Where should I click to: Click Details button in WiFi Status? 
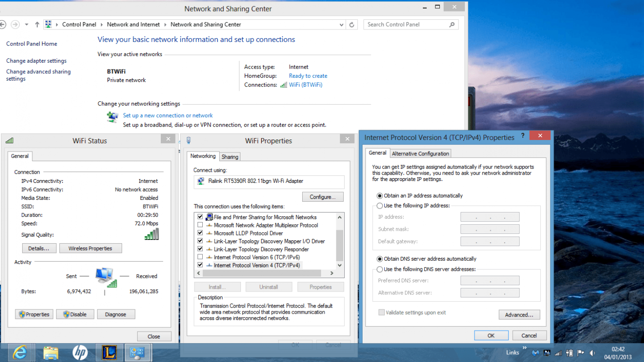pos(39,249)
